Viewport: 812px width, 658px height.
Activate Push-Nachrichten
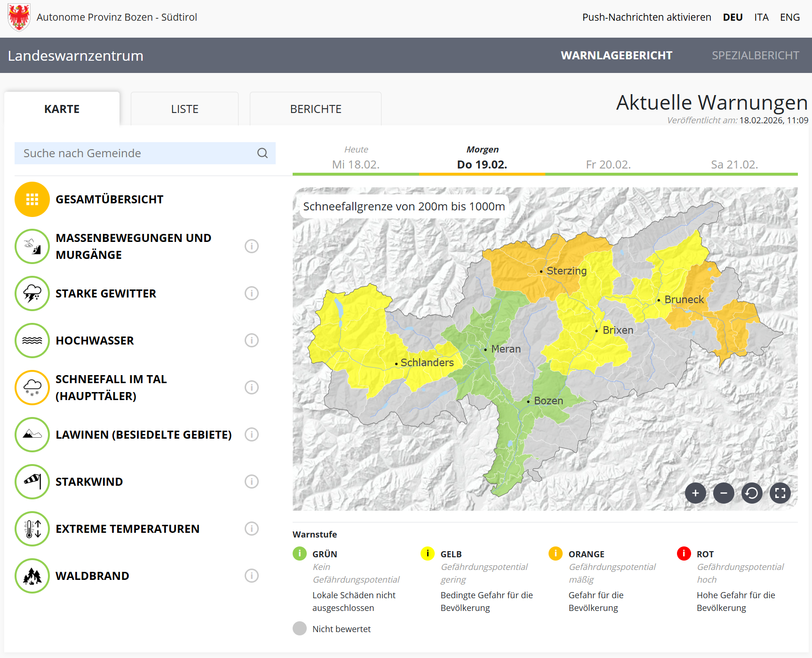pos(646,17)
